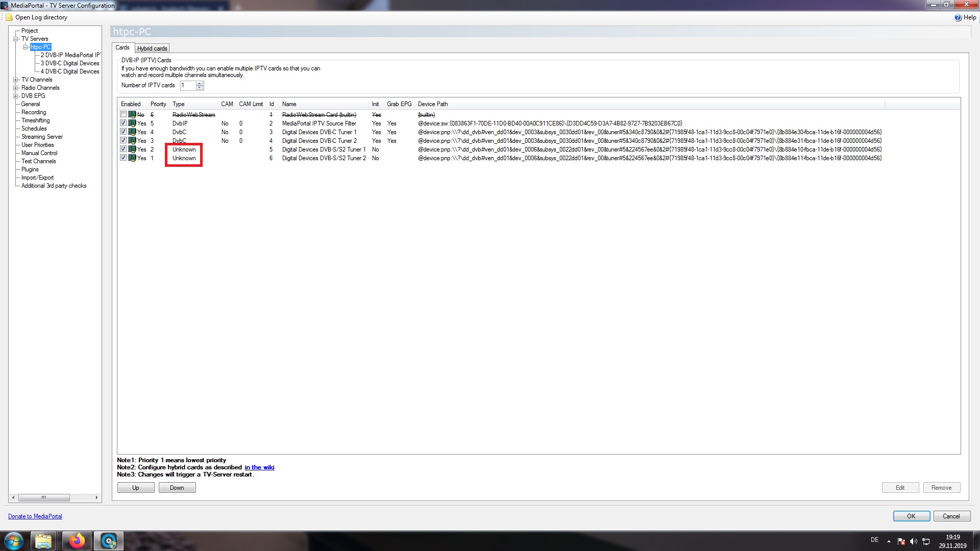Open the 'in the wiki' link

coord(259,467)
